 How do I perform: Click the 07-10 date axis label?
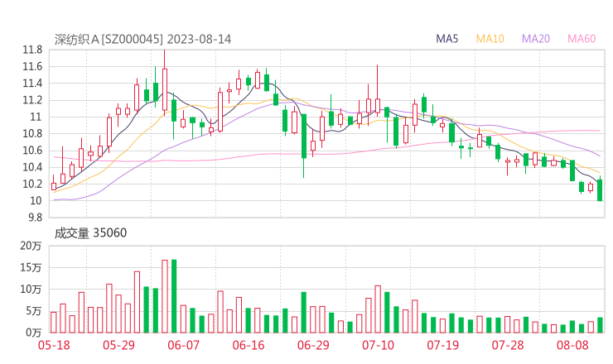[x=378, y=345]
